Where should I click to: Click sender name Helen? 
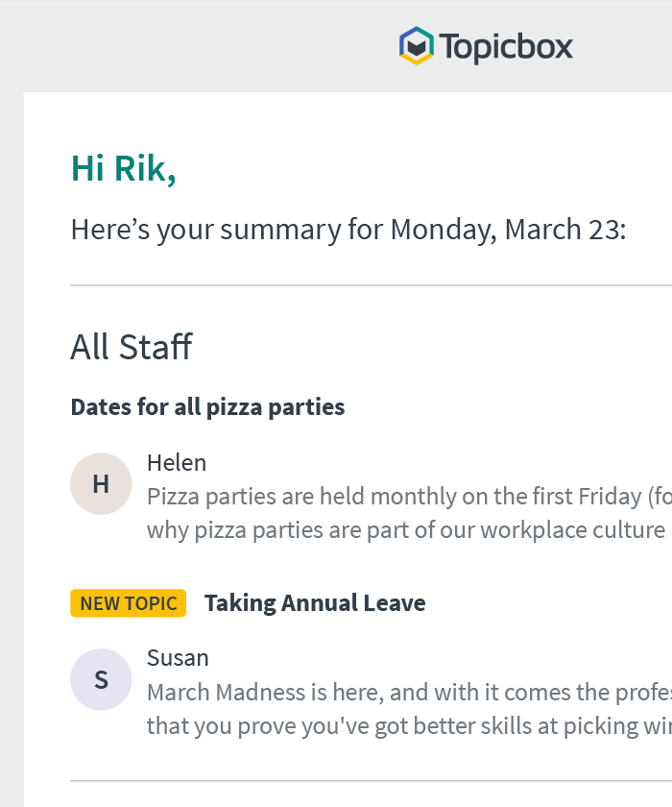tap(177, 463)
